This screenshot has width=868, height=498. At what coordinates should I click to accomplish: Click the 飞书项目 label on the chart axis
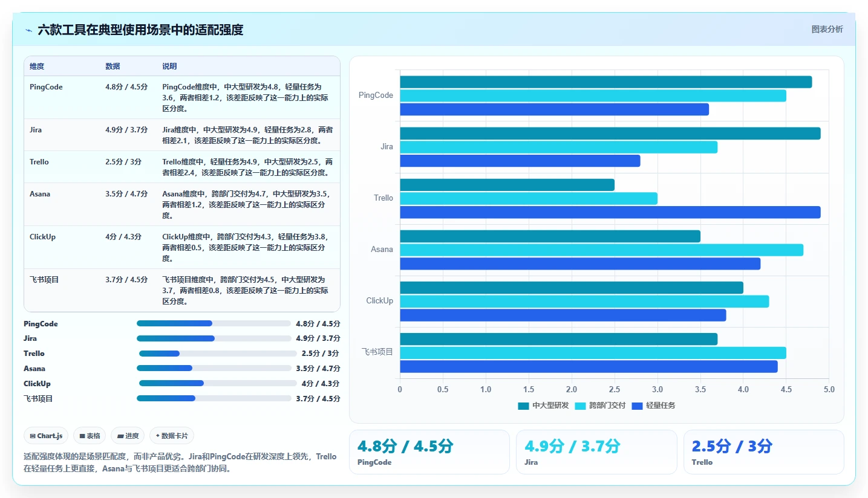(x=377, y=352)
